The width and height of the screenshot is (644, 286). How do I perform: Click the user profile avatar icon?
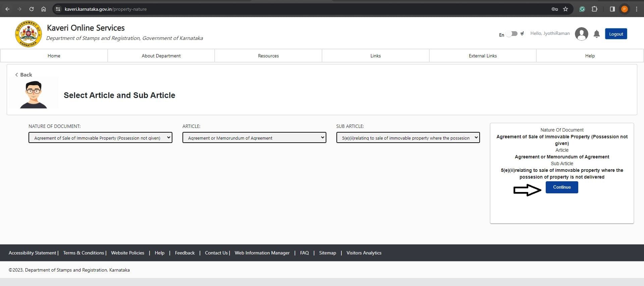click(581, 34)
